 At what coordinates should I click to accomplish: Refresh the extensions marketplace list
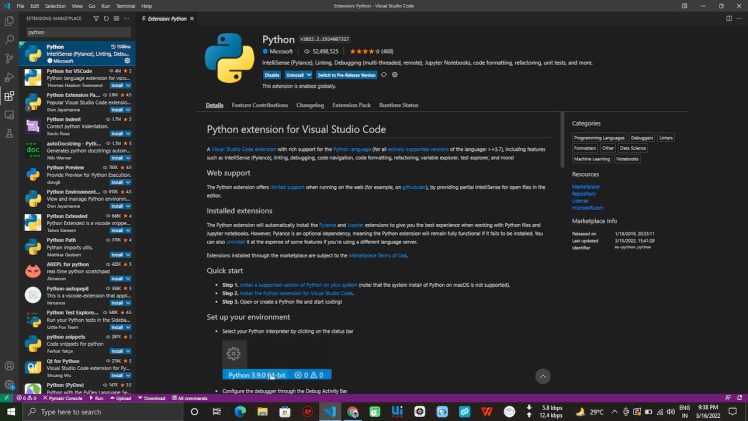click(x=105, y=19)
